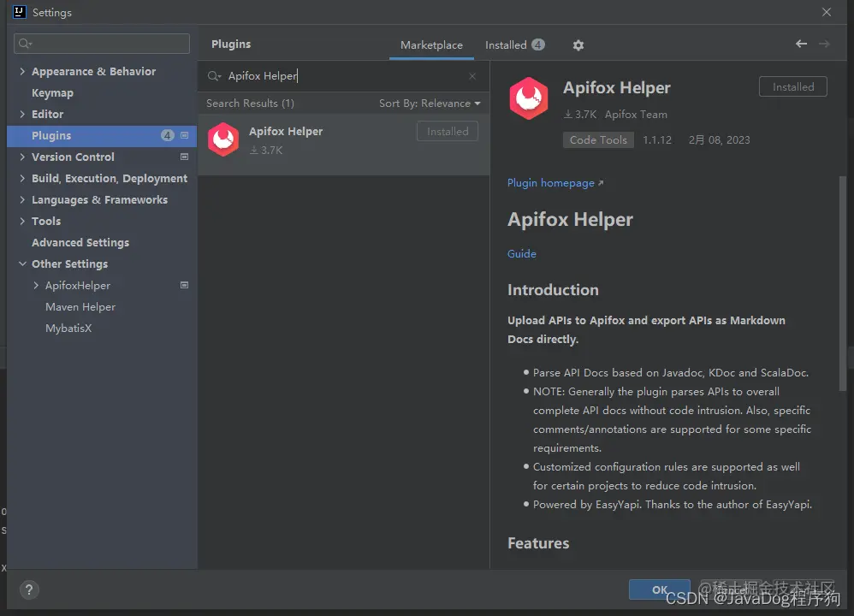Collapse the Other Settings section
The width and height of the screenshot is (854, 616).
pyautogui.click(x=22, y=264)
